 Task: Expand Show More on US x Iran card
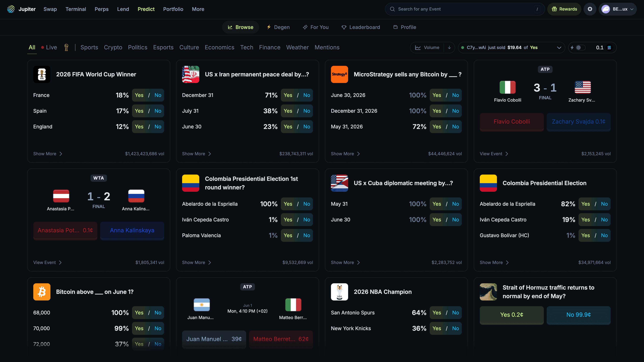196,154
